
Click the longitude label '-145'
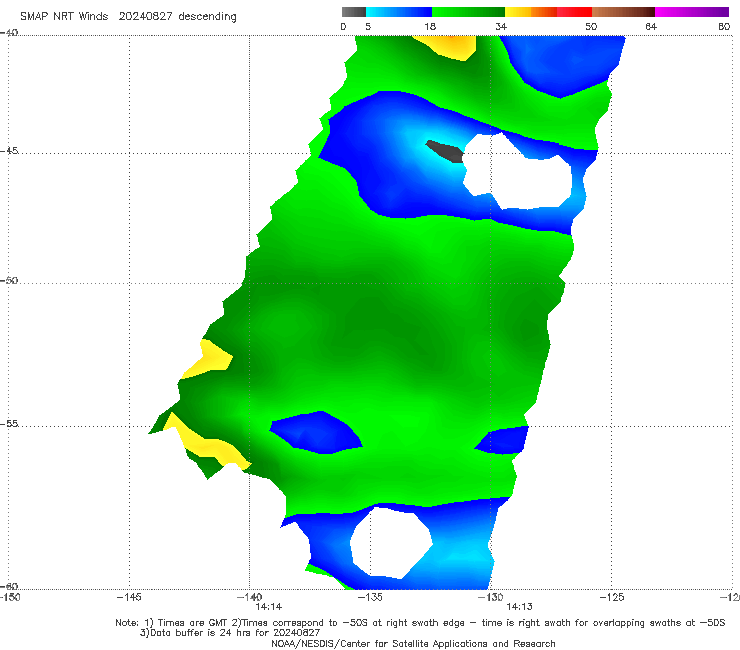click(129, 597)
